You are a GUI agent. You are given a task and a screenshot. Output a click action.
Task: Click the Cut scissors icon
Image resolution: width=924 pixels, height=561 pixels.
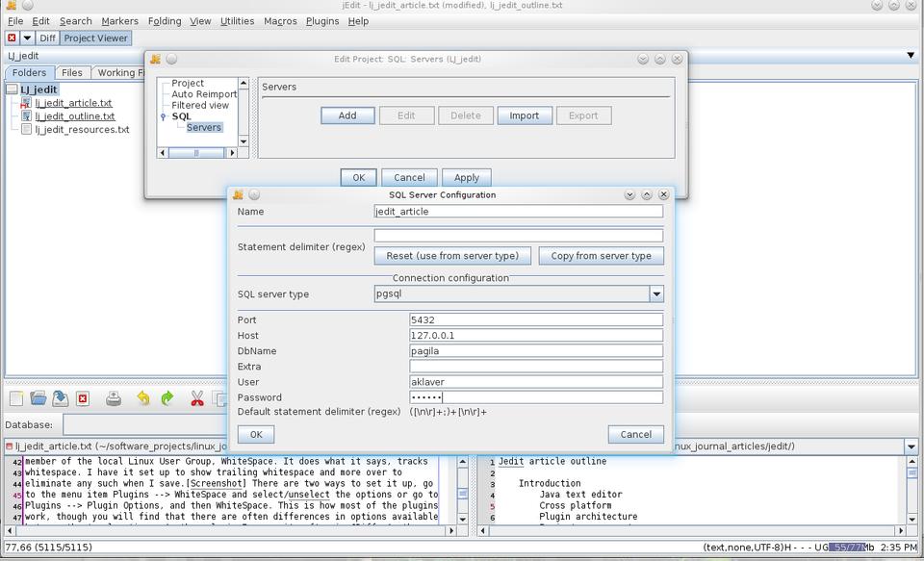click(196, 398)
